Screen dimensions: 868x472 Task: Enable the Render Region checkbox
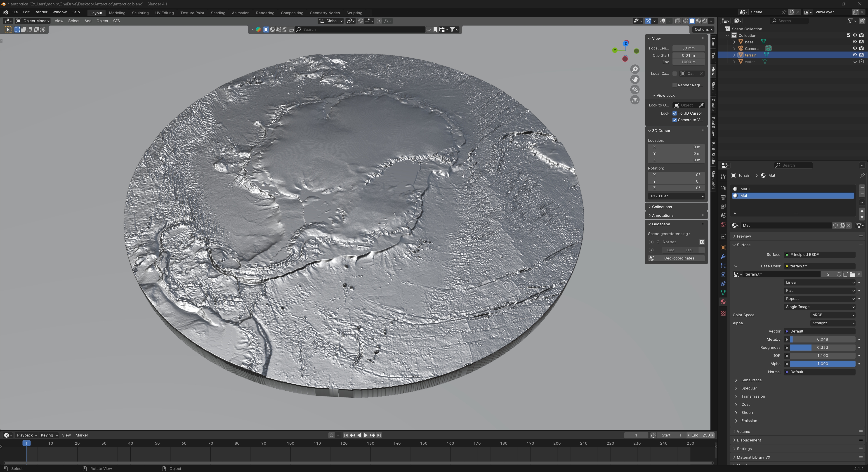pos(675,85)
